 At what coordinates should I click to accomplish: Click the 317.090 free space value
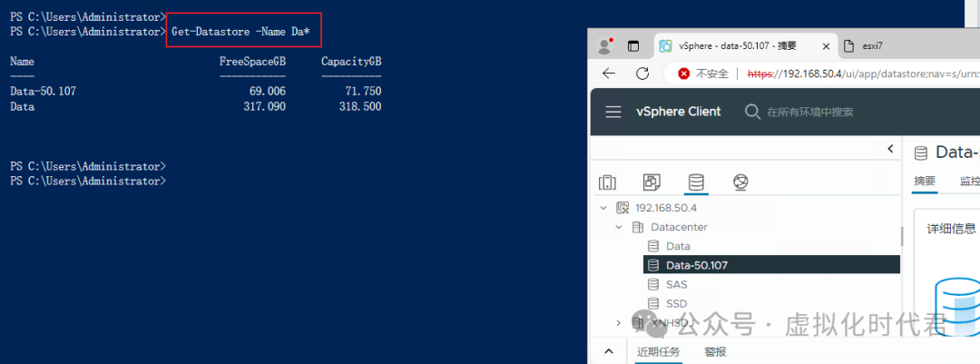[x=264, y=107]
